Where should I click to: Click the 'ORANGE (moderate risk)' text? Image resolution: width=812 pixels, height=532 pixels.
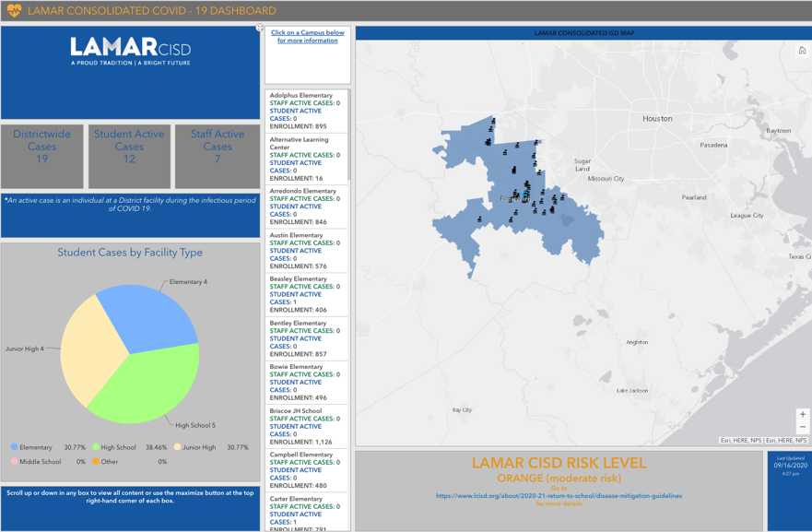pyautogui.click(x=559, y=479)
